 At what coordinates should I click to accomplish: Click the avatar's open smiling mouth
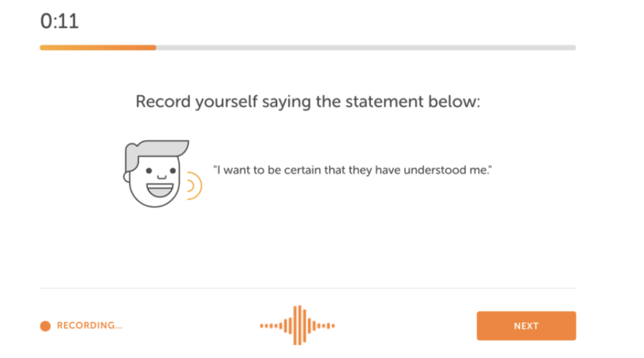pyautogui.click(x=160, y=191)
